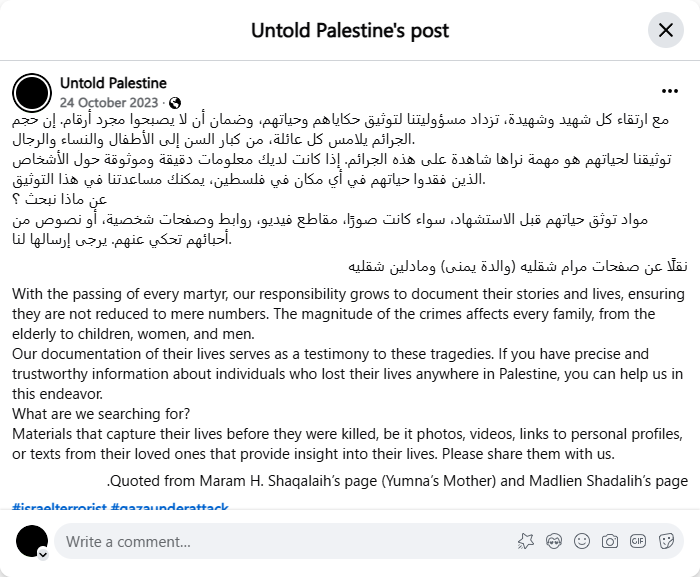This screenshot has width=700, height=577.
Task: Open the post options three-dot menu
Action: (670, 90)
